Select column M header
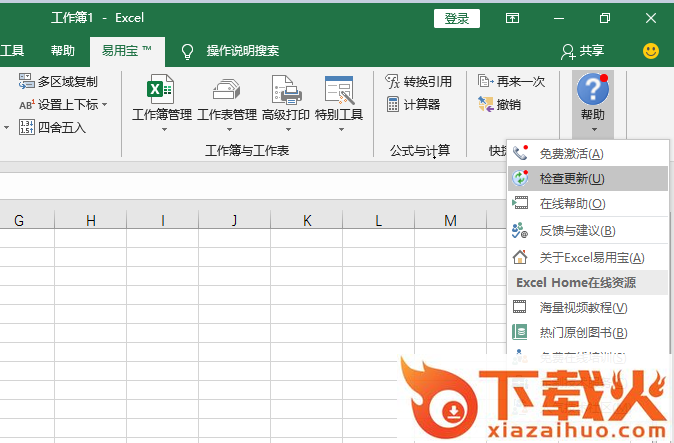Viewport: 674px width, 443px height. [450, 220]
